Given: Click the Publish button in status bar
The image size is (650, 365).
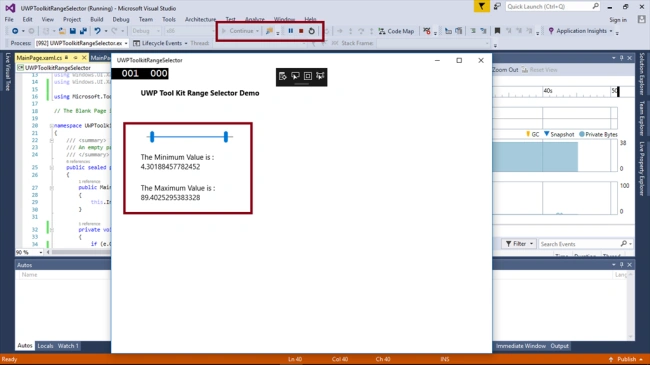Looking at the screenshot, I should click(x=626, y=359).
